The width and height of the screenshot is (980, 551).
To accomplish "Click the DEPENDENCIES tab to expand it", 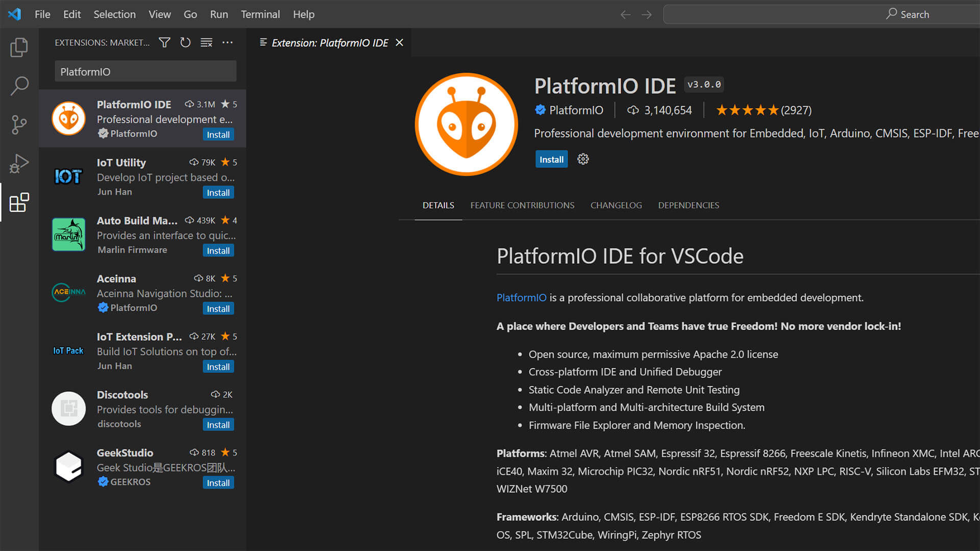I will pyautogui.click(x=689, y=205).
